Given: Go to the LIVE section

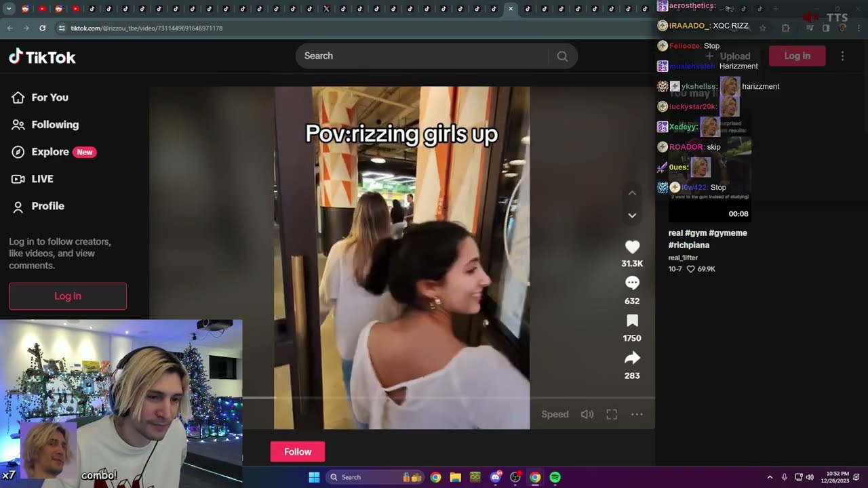Looking at the screenshot, I should click(x=33, y=179).
